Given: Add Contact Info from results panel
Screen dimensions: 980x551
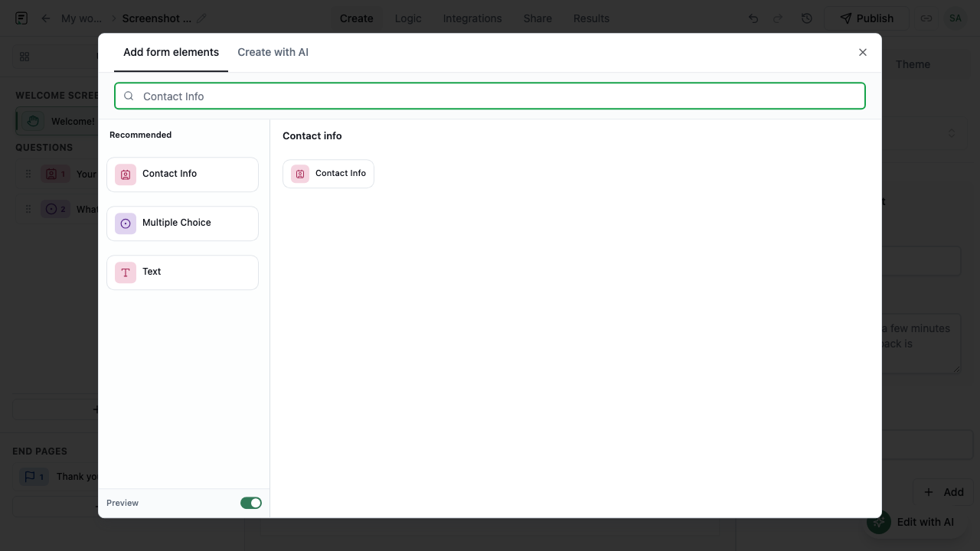Looking at the screenshot, I should coord(328,174).
